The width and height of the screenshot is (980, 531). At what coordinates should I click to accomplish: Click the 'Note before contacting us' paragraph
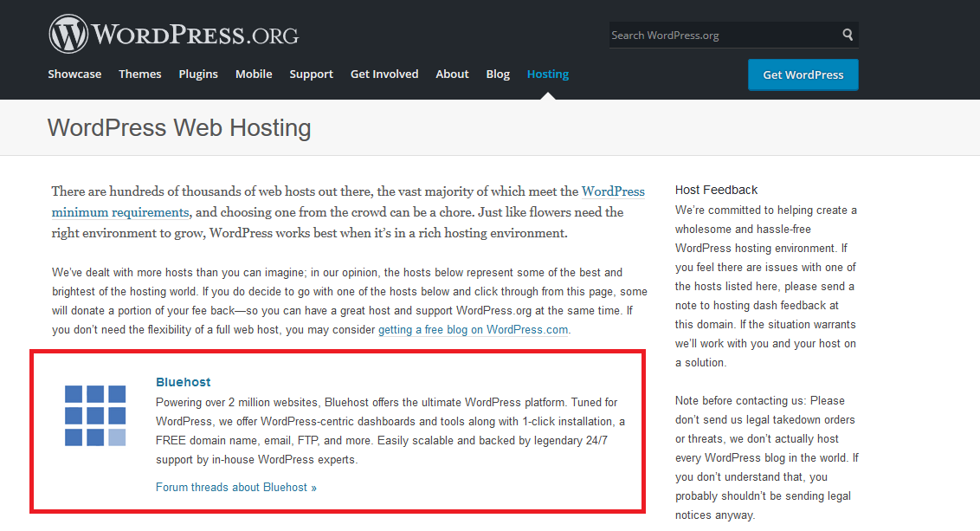(767, 458)
